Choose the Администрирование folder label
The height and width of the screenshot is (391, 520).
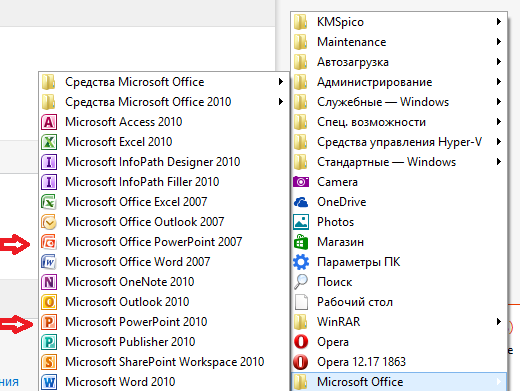tap(375, 82)
